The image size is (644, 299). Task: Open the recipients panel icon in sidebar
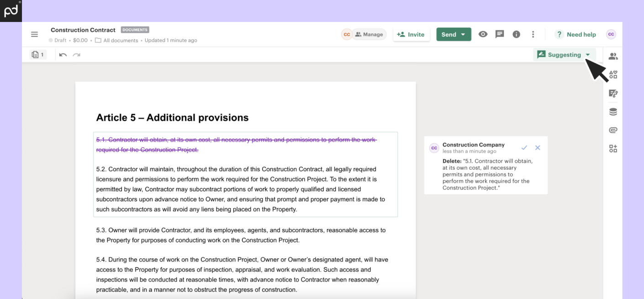click(613, 56)
